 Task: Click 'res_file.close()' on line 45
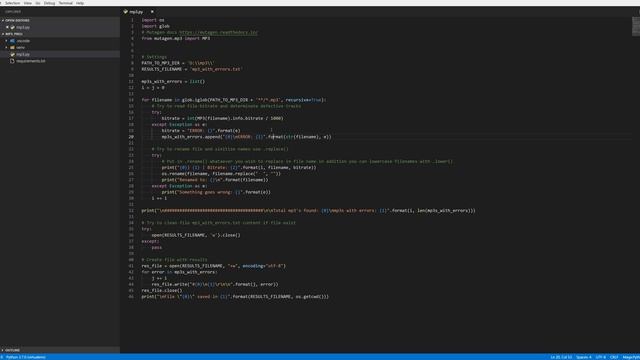pyautogui.click(x=162, y=291)
